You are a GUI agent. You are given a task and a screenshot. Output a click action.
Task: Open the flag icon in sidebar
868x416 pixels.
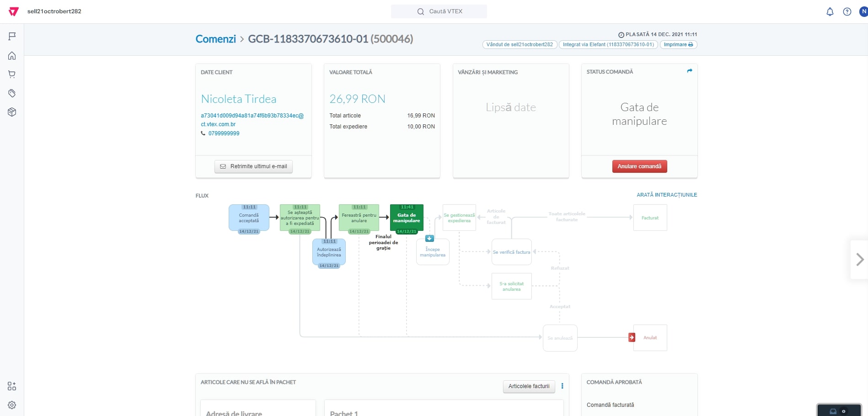click(12, 37)
